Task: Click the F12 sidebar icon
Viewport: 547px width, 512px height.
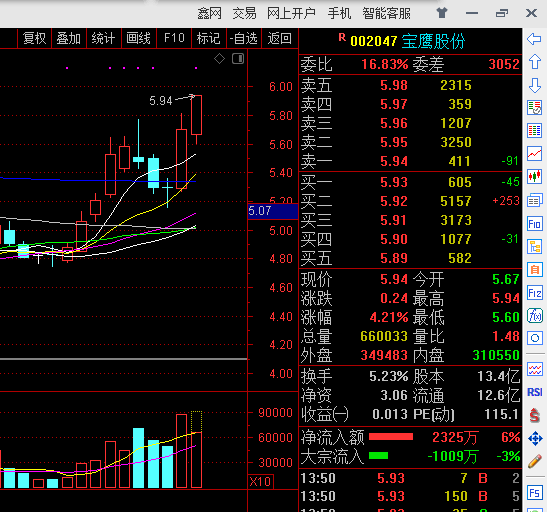Action: [x=534, y=293]
